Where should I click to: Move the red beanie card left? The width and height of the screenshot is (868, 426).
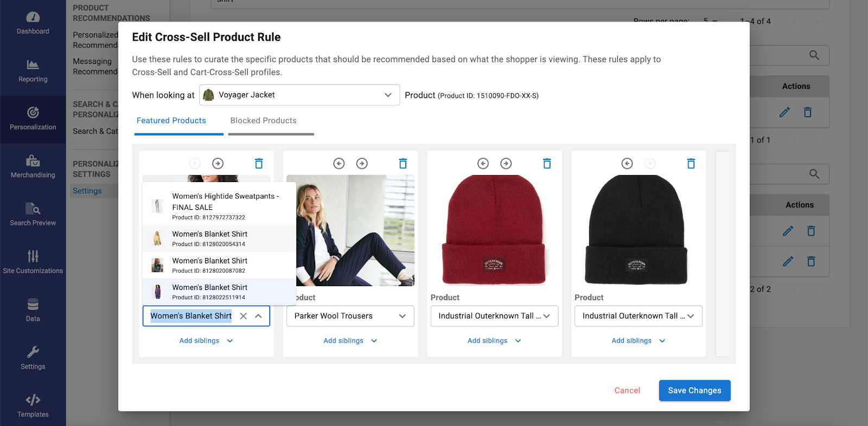(x=483, y=163)
